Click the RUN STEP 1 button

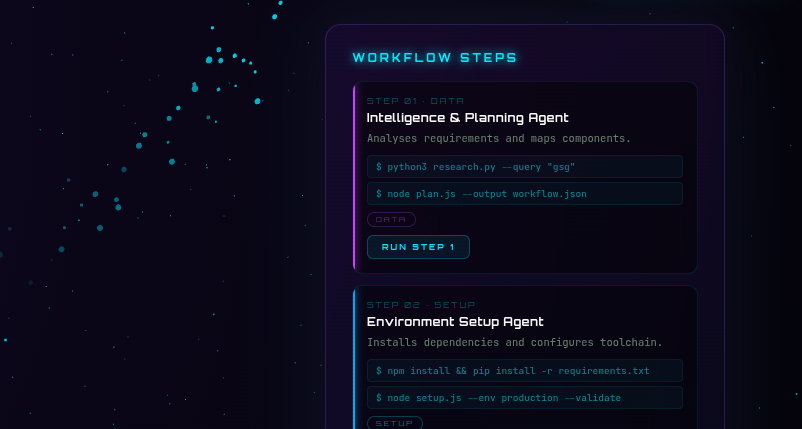418,247
